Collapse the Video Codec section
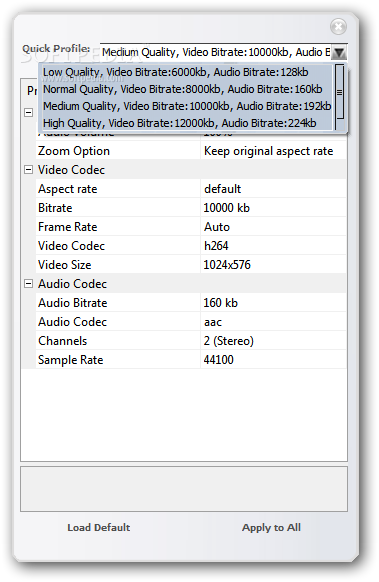Image resolution: width=379 pixels, height=582 pixels. [28, 170]
